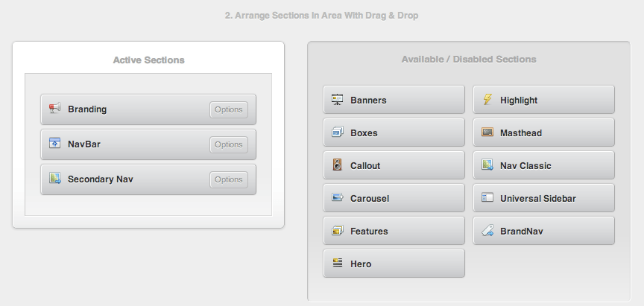
Task: Select the Features section item
Action: click(x=394, y=231)
